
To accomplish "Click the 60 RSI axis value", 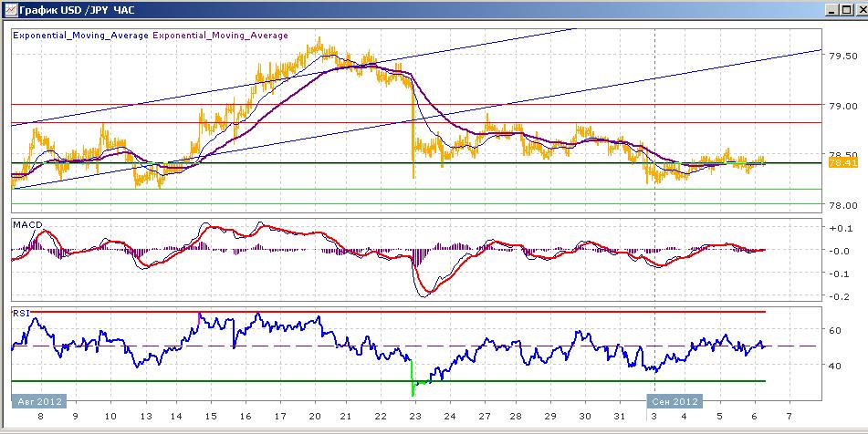I will coord(835,331).
